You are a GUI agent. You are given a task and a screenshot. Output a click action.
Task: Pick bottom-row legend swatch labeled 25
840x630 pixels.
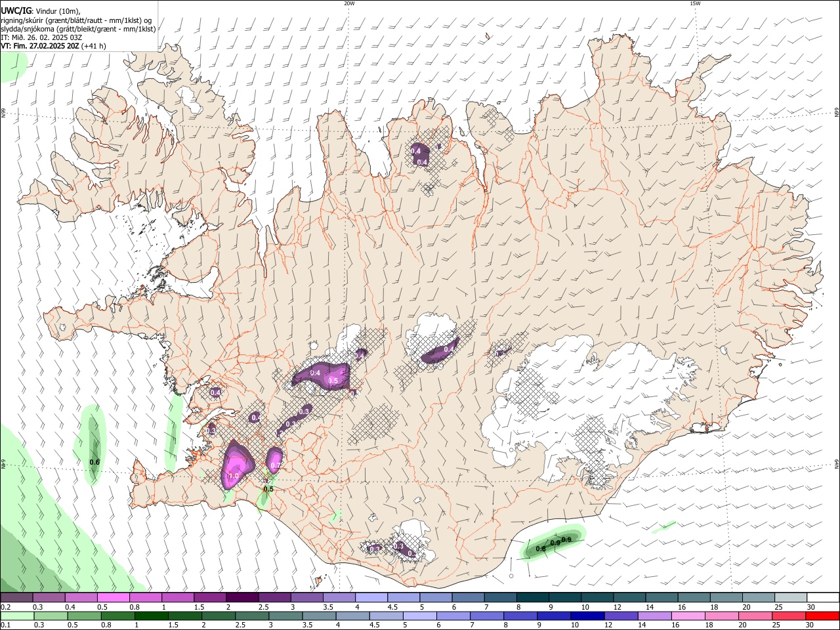pyautogui.click(x=789, y=616)
